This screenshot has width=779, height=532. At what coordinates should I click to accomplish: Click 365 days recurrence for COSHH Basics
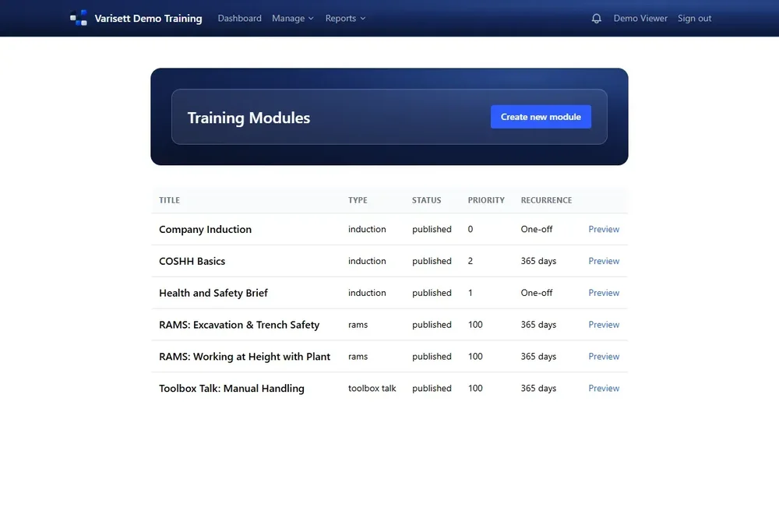coord(538,261)
